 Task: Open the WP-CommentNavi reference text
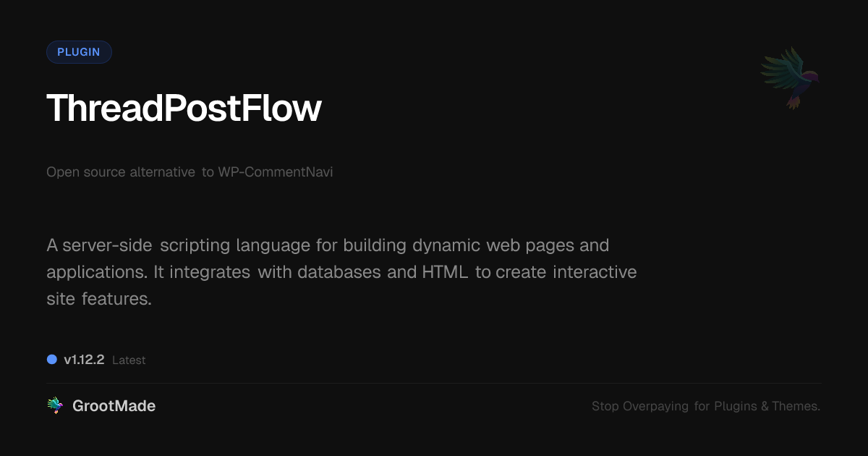[x=276, y=172]
